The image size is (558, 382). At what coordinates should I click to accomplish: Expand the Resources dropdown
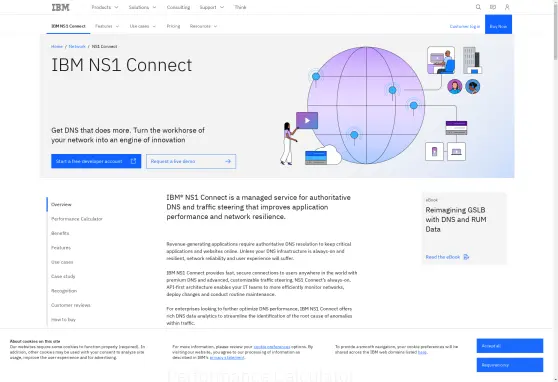pos(203,26)
